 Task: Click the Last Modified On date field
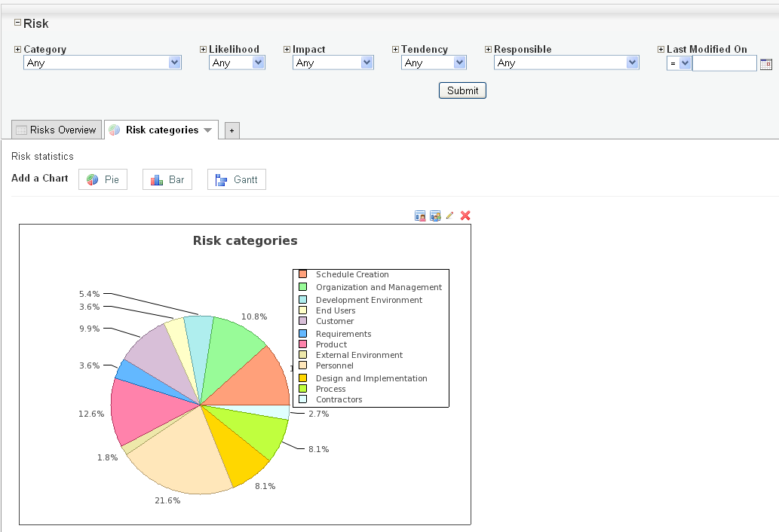[x=724, y=63]
